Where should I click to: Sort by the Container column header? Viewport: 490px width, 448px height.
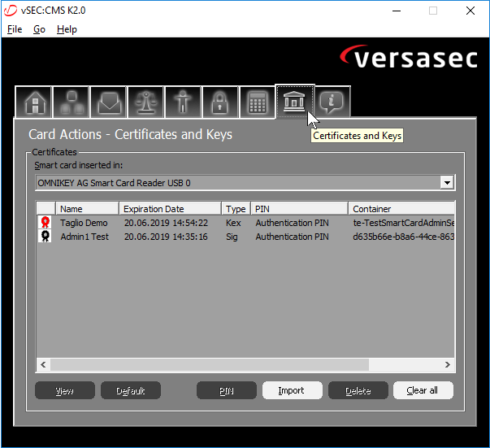[x=401, y=208]
